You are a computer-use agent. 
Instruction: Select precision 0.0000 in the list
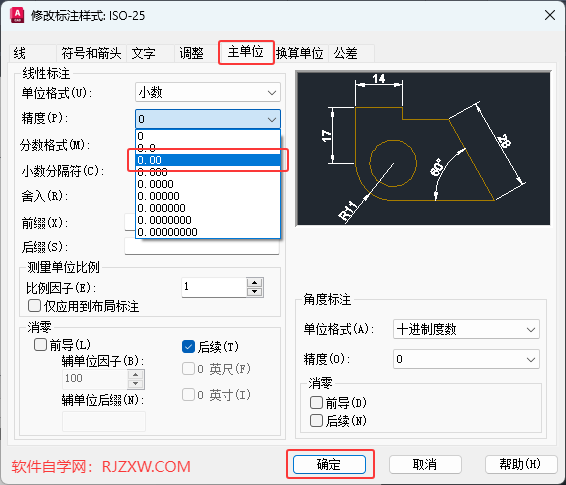click(208, 184)
